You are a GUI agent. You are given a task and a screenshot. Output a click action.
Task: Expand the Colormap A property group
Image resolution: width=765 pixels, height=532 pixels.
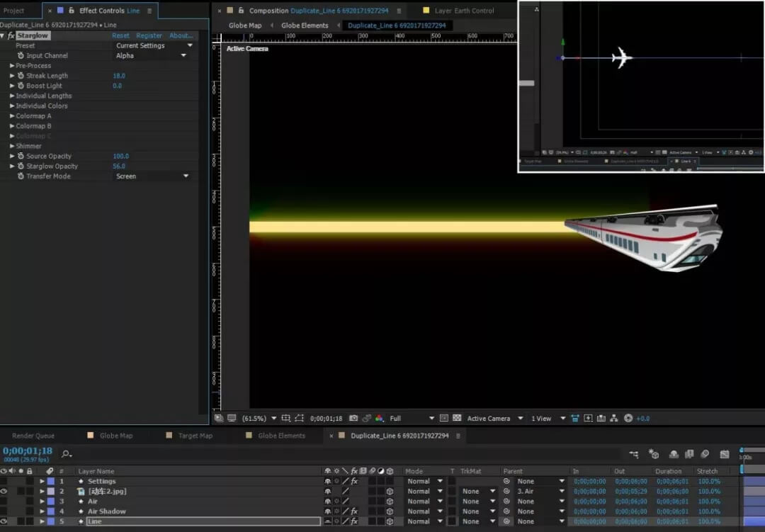[12, 116]
